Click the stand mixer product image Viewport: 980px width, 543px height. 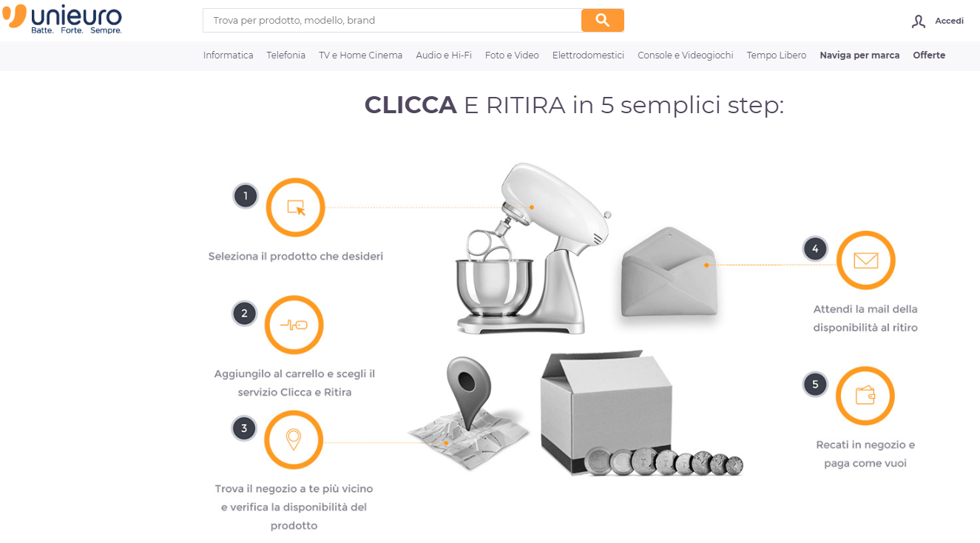tap(534, 248)
